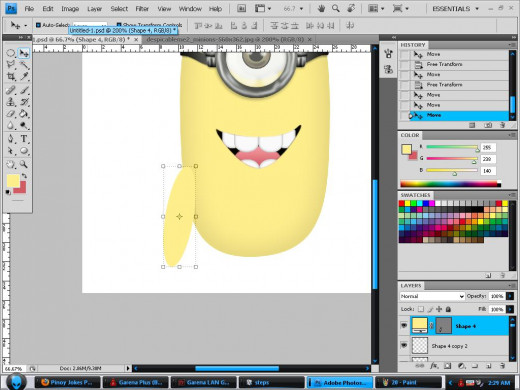
Task: Select the Move tool in toolbox
Action: click(x=24, y=53)
